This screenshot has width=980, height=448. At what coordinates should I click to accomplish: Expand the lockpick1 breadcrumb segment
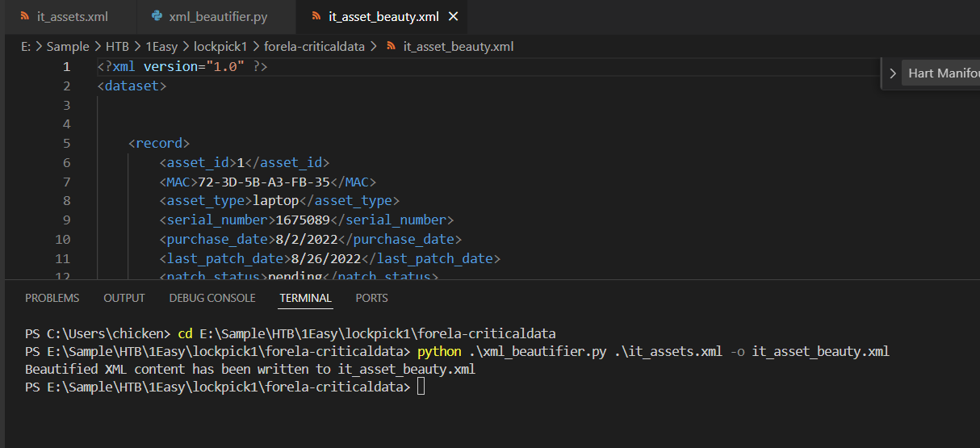(x=220, y=47)
